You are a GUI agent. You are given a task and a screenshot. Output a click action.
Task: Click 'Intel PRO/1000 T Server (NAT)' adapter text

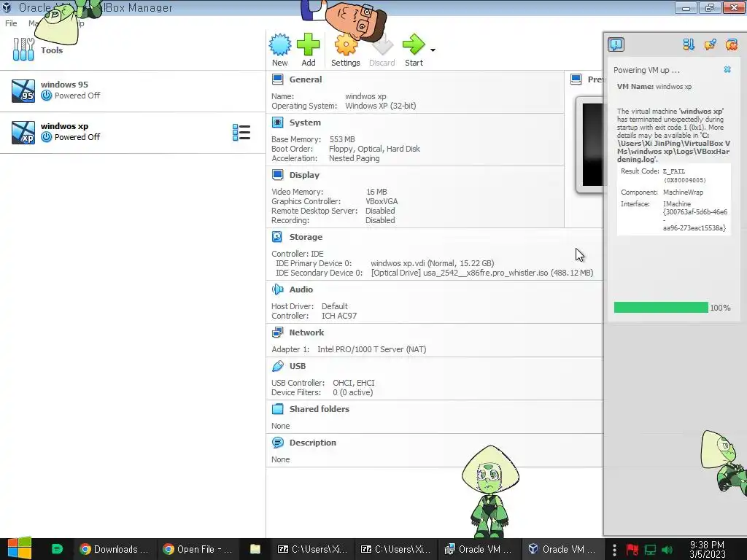pyautogui.click(x=371, y=349)
